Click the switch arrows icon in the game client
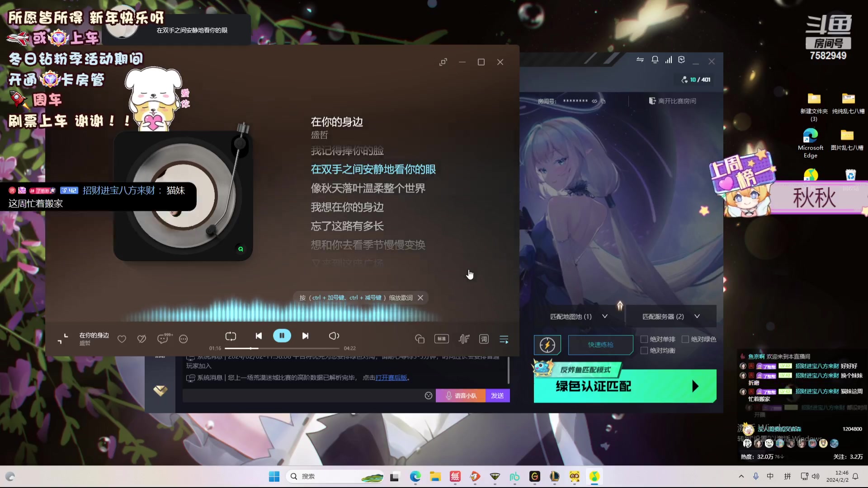The width and height of the screenshot is (868, 488). [x=640, y=60]
